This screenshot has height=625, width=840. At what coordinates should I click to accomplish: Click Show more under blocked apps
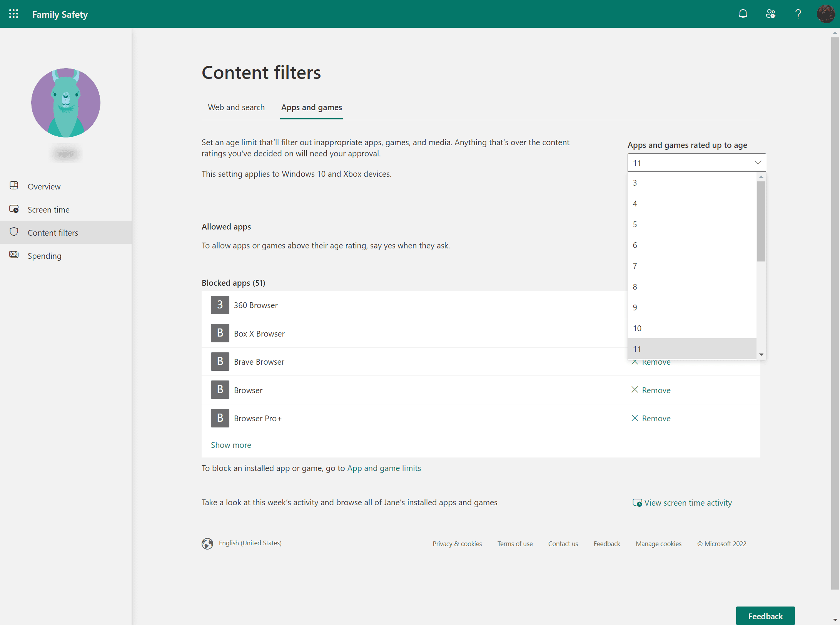[231, 445]
